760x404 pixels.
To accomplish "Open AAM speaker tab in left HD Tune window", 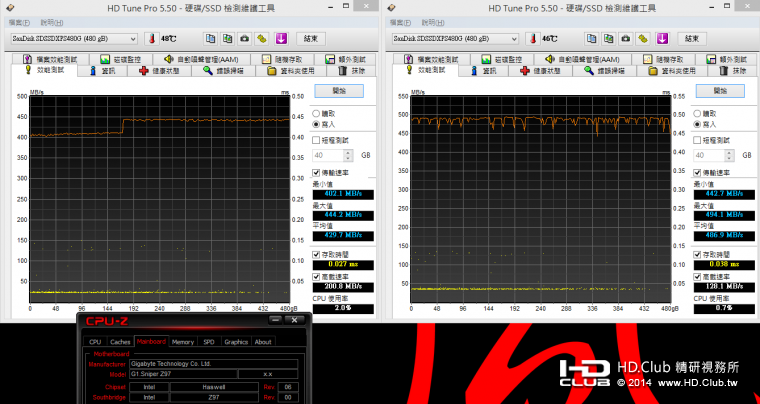I will 201,59.
